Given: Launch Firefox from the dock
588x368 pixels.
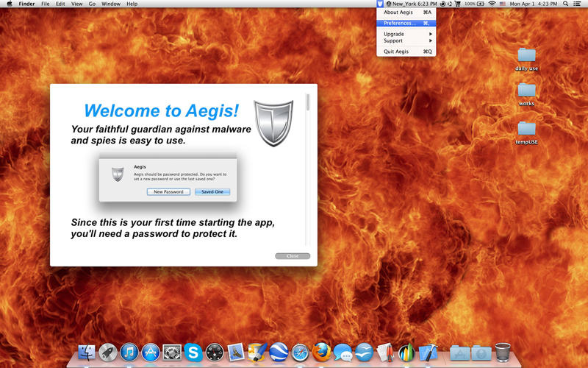Looking at the screenshot, I should [x=322, y=352].
